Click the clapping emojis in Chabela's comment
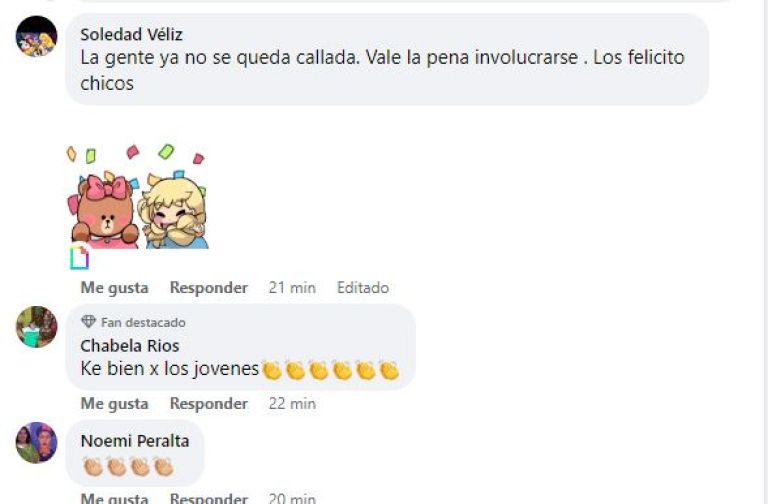 (x=330, y=370)
